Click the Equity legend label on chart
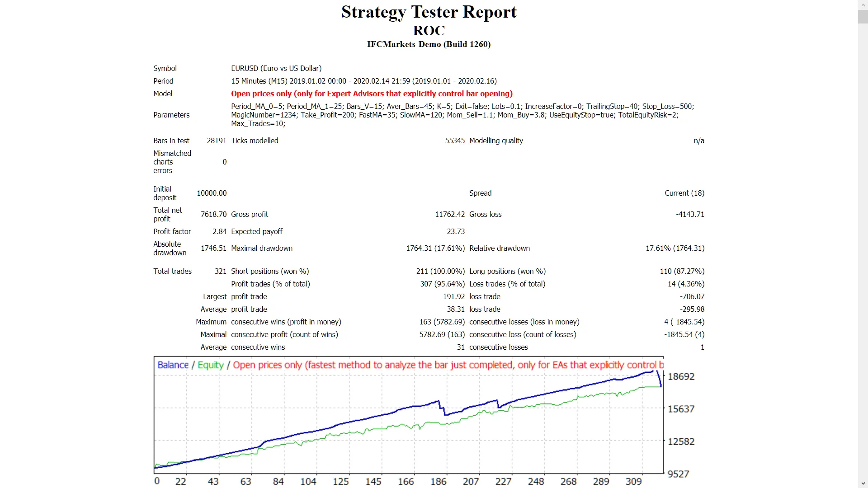Screen dimensions: 868x488 point(210,365)
